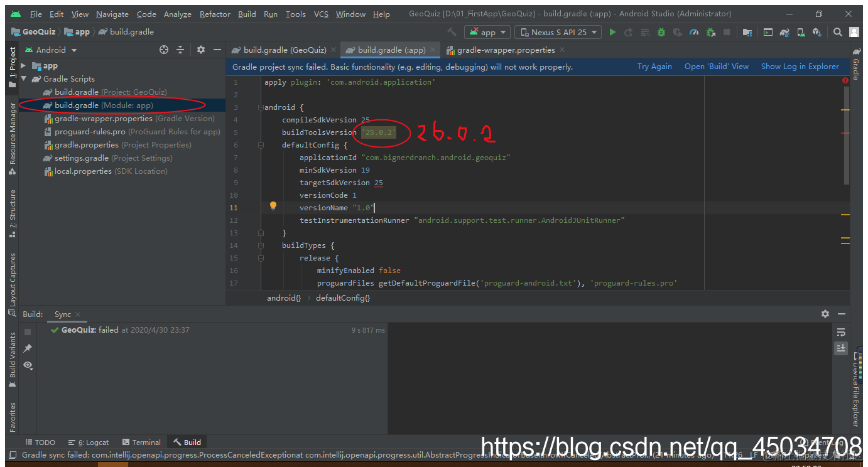
Task: Click the green Run app button
Action: click(x=612, y=32)
